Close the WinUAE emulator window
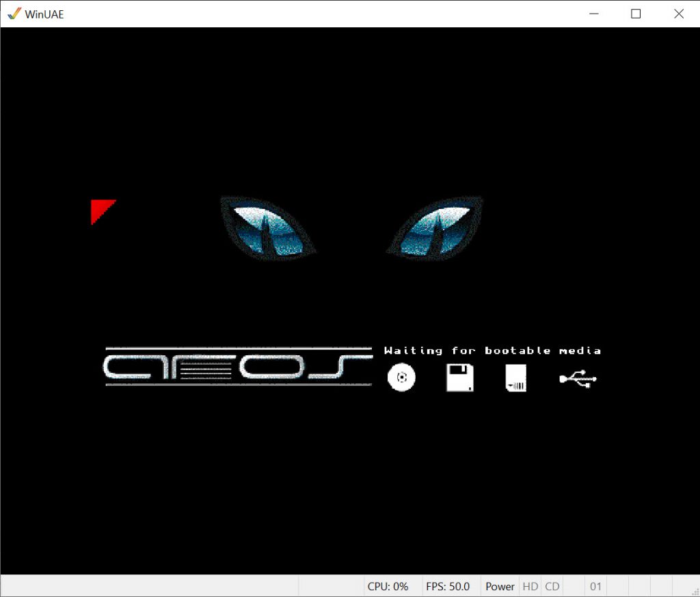700x597 pixels. click(679, 14)
